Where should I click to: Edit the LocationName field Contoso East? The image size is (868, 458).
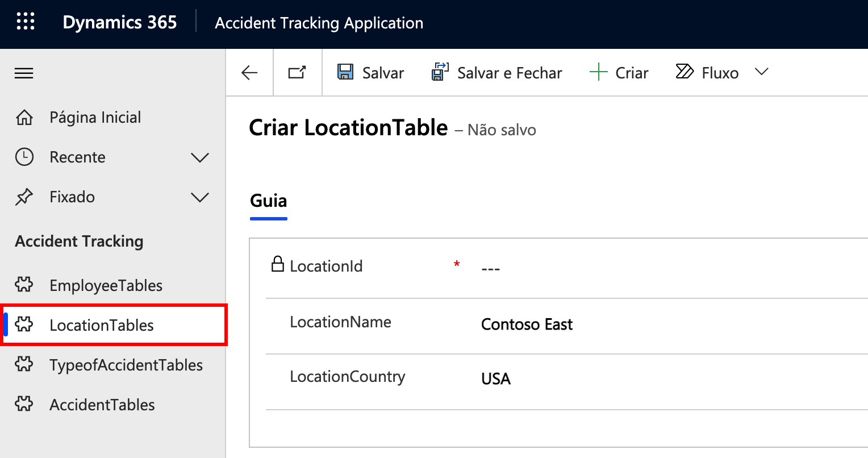(527, 324)
